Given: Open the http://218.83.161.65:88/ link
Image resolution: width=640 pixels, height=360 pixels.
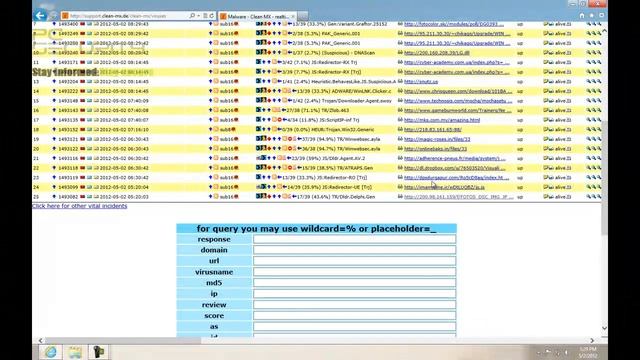Looking at the screenshot, I should 433,129.
